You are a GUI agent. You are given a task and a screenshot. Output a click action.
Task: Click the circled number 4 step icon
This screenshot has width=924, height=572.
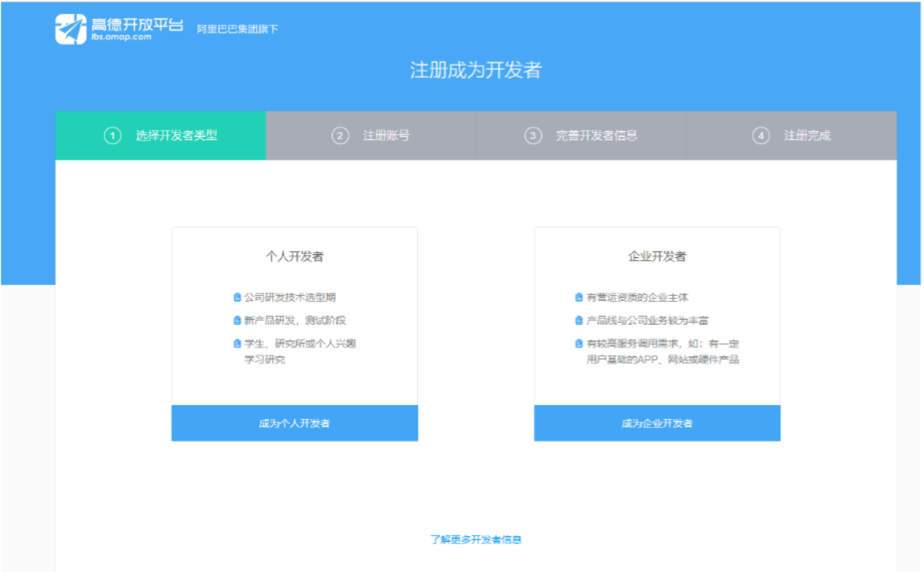pos(761,136)
